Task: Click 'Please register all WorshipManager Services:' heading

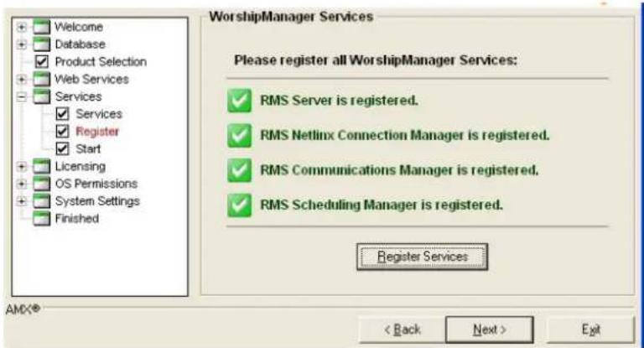Action: pos(376,60)
